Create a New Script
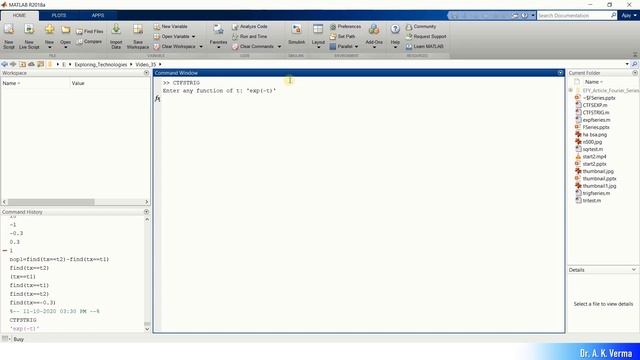The width and height of the screenshot is (640, 360). [9, 36]
